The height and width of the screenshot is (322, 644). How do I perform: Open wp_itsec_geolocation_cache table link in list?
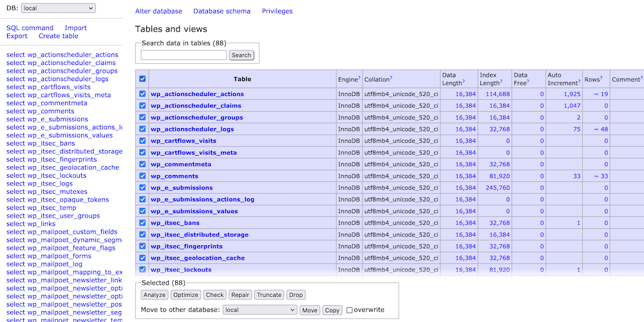[198, 258]
